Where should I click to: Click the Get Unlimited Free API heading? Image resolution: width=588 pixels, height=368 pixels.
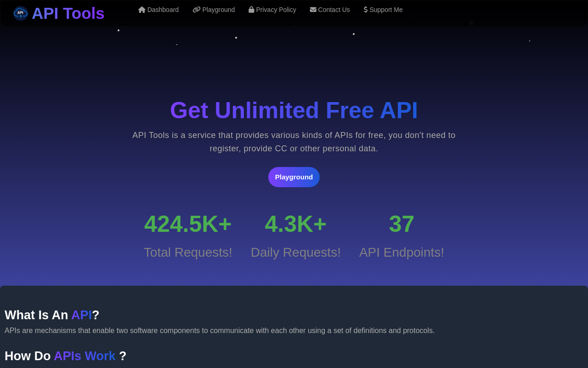294,111
